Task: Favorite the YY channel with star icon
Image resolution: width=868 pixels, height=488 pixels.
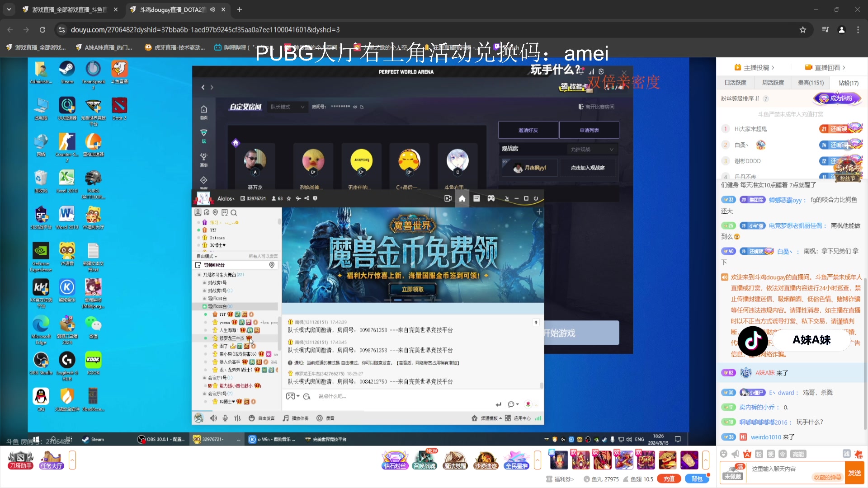Action: pyautogui.click(x=289, y=198)
